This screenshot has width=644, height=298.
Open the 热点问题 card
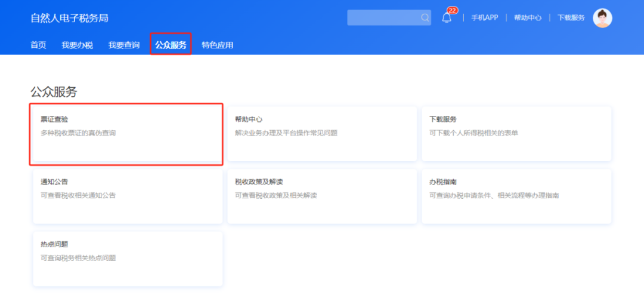(128, 259)
